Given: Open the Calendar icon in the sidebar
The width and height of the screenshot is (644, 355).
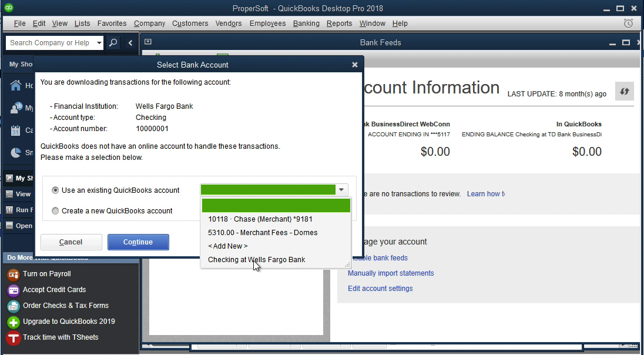Looking at the screenshot, I should [x=15, y=130].
